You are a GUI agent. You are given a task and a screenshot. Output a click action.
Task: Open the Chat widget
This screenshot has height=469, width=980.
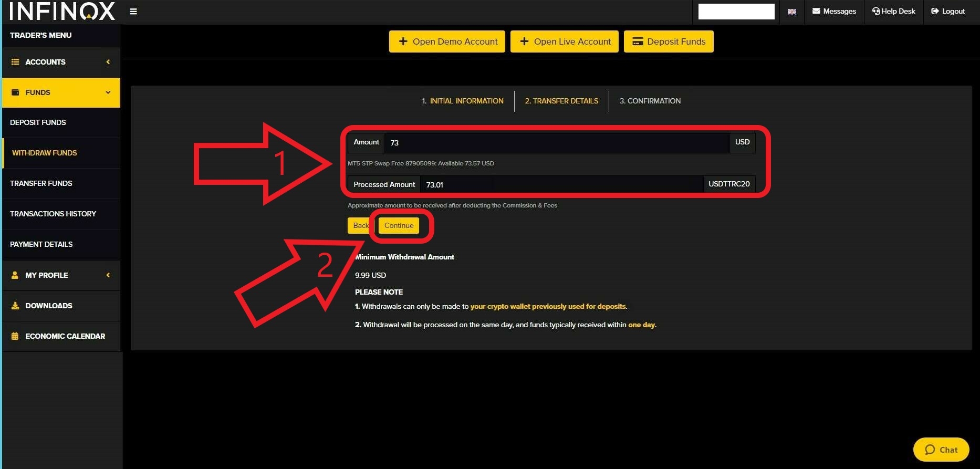click(x=941, y=450)
